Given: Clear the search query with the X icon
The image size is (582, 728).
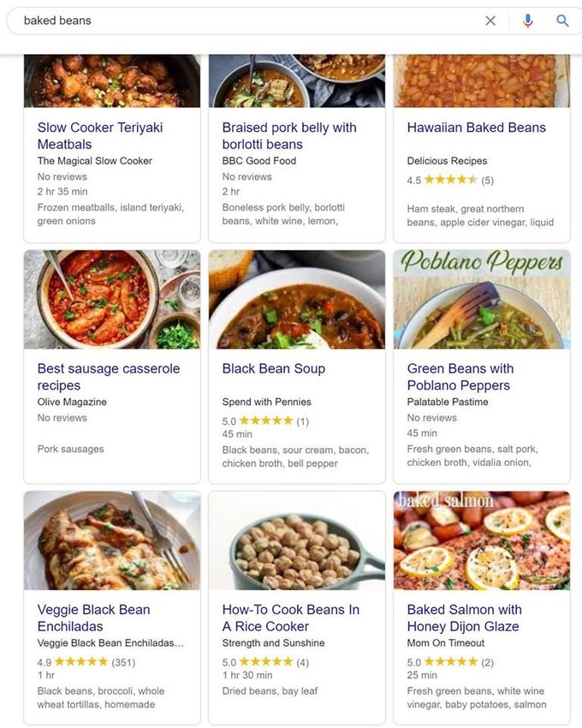Looking at the screenshot, I should (x=492, y=21).
